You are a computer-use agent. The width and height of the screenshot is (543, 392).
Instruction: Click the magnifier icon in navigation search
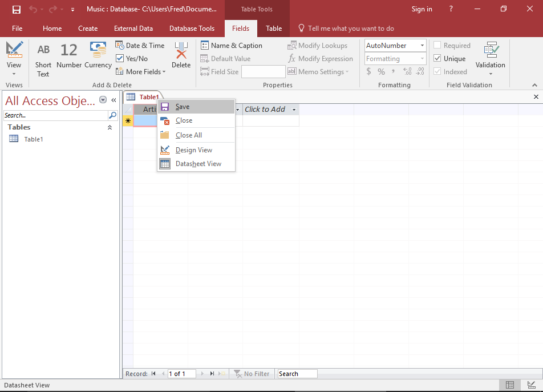[x=112, y=115]
